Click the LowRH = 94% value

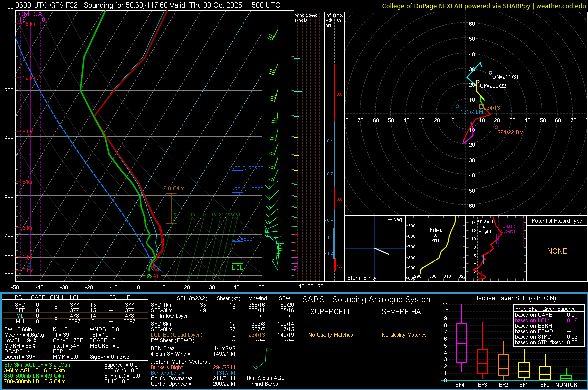click(x=20, y=340)
